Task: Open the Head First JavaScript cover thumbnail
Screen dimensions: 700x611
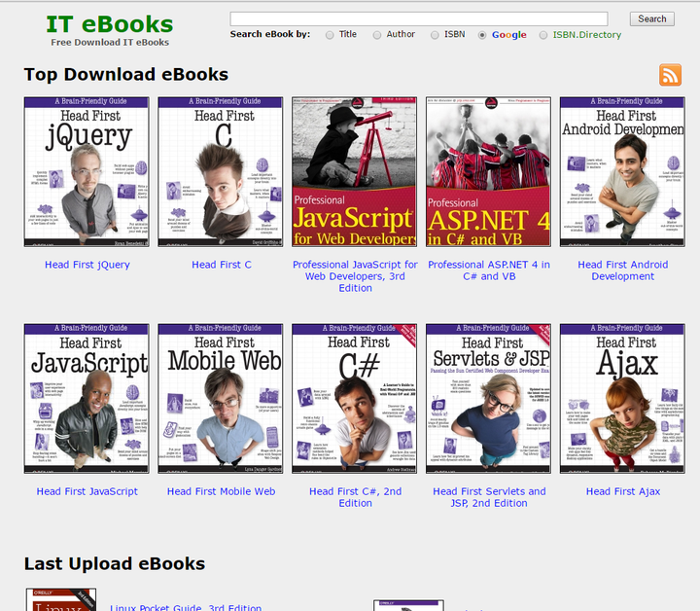Action: [x=87, y=398]
